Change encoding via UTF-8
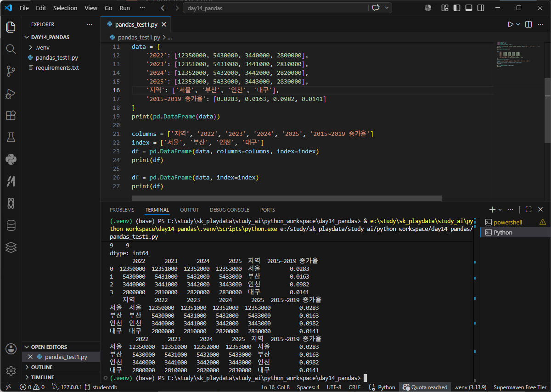Screen dimensions: 551x392 (334, 387)
